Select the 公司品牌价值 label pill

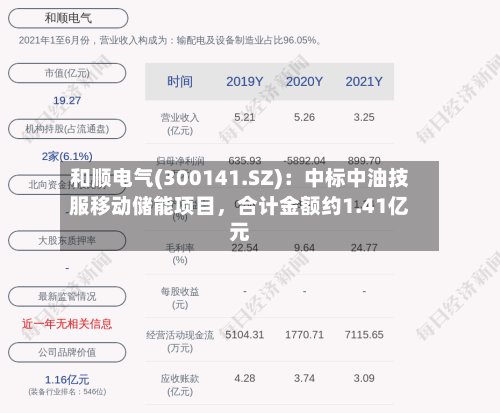click(67, 352)
